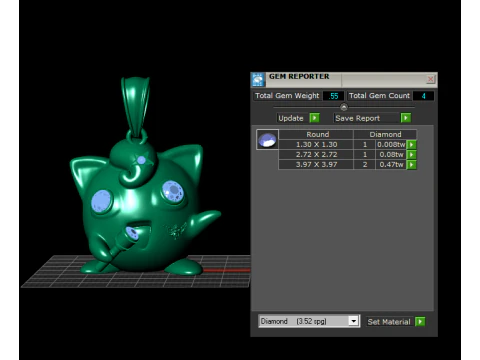This screenshot has height=360, width=480.
Task: Open the Diamond material dropdown arrow
Action: point(353,321)
